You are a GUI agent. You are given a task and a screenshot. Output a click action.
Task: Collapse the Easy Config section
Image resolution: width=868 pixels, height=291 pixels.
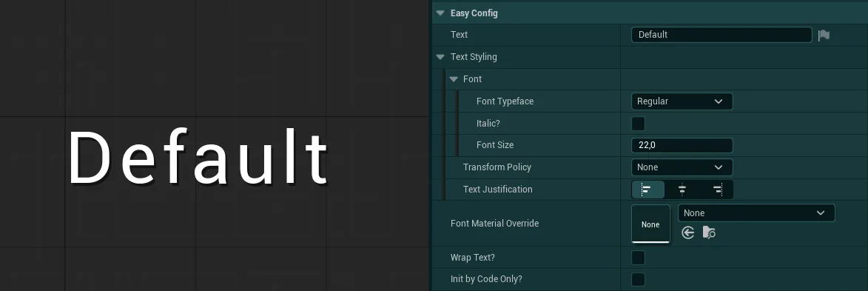click(x=440, y=13)
